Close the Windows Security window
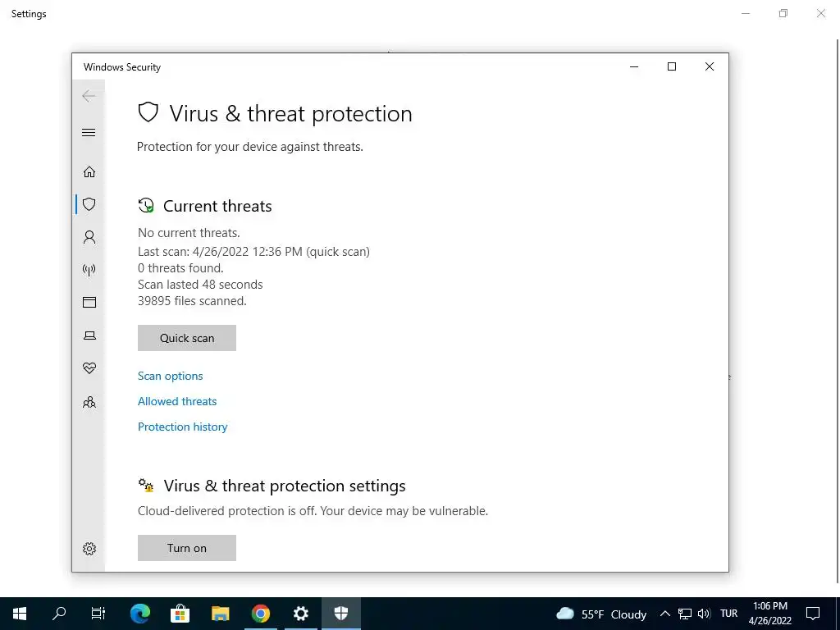The image size is (840, 630). [x=710, y=66]
